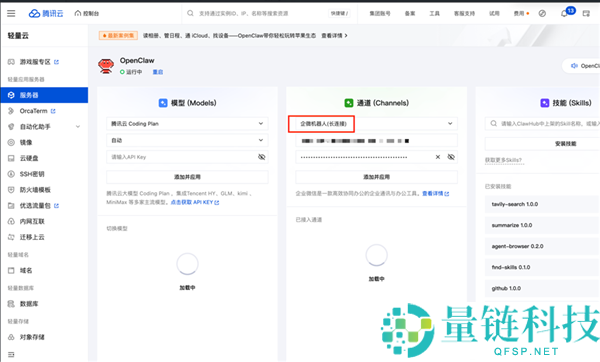Open the 备案 header menu

(x=410, y=13)
